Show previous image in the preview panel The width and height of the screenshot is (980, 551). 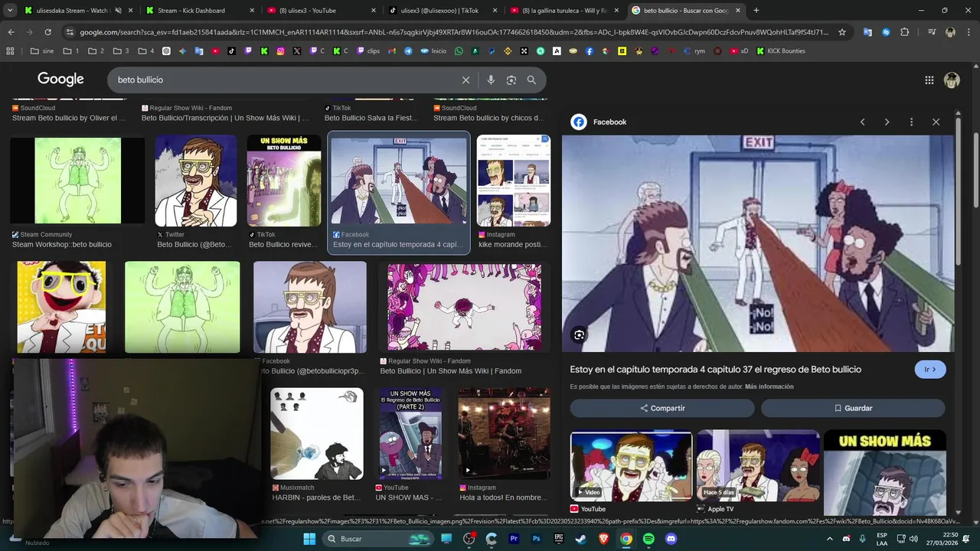(862, 122)
